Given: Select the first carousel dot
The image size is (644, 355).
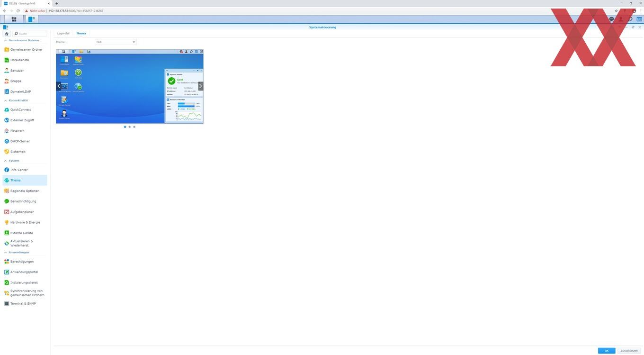Looking at the screenshot, I should (125, 127).
